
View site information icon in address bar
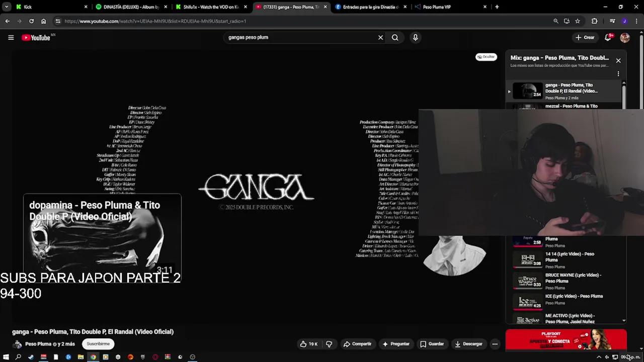[58, 21]
